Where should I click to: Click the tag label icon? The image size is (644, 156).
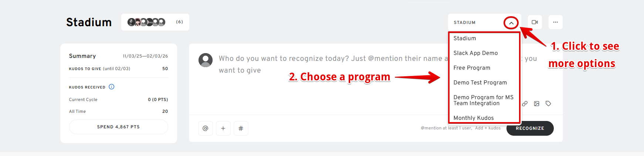(x=549, y=104)
